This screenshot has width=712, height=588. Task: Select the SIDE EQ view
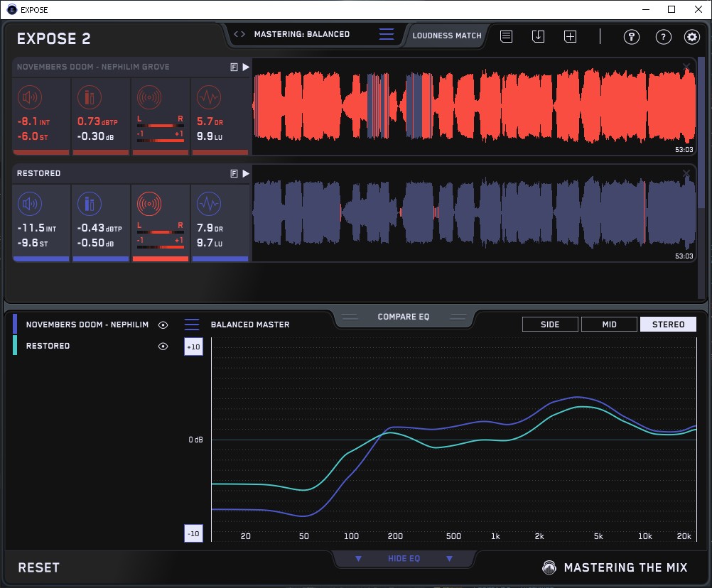click(x=550, y=325)
